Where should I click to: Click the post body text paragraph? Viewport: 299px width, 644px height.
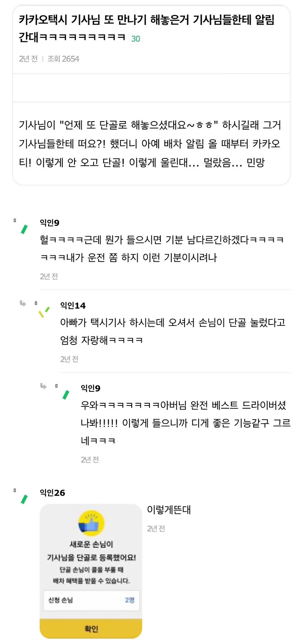(150, 143)
